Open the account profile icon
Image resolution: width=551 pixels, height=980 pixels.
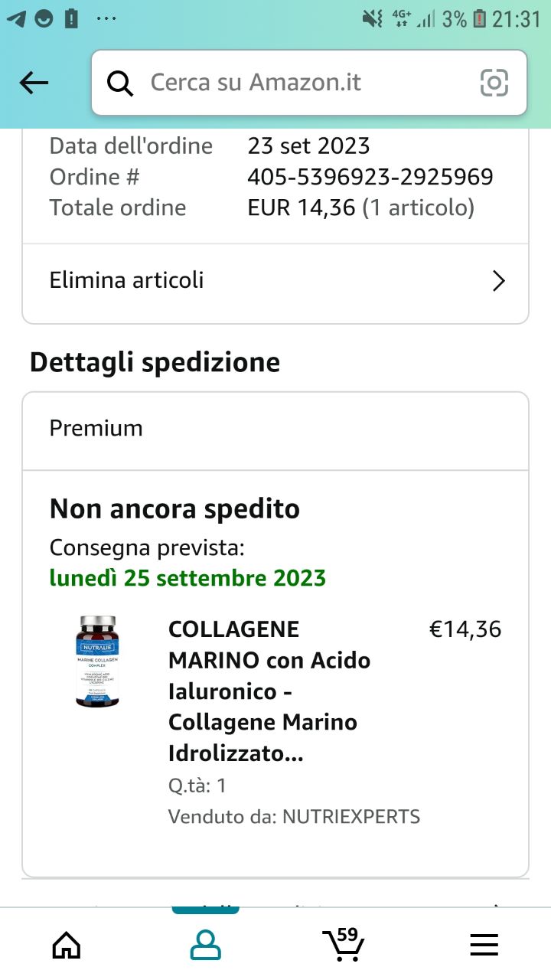point(205,945)
